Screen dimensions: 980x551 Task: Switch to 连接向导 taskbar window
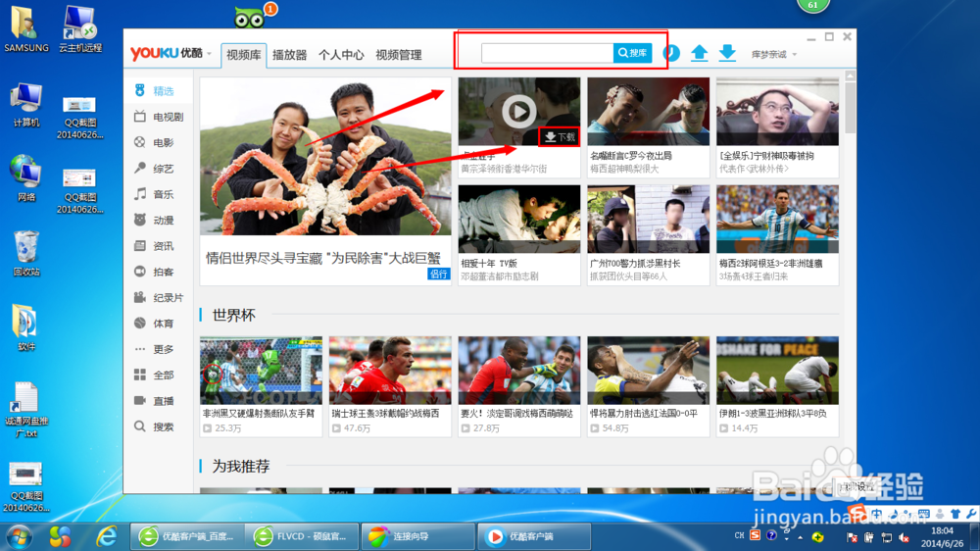[x=418, y=536]
